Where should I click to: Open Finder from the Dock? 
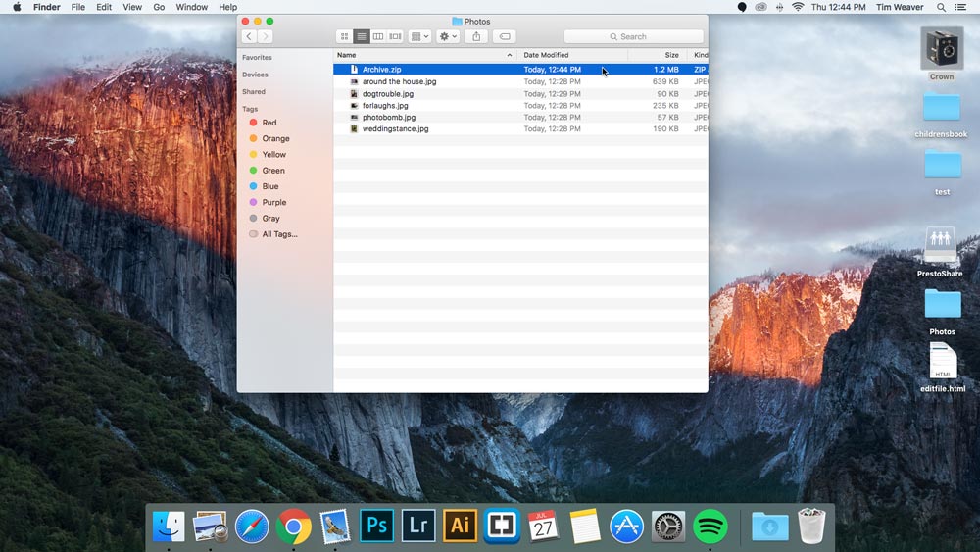point(169,526)
